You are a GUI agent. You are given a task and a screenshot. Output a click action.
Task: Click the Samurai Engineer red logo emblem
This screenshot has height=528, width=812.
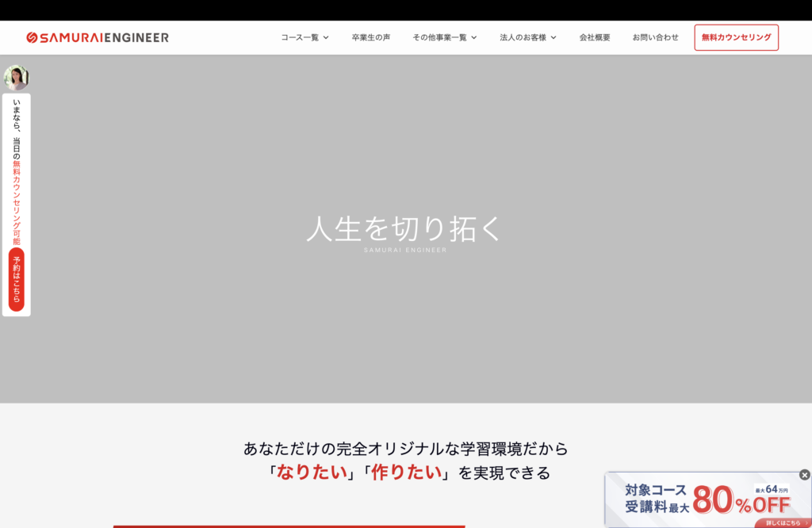coord(32,37)
